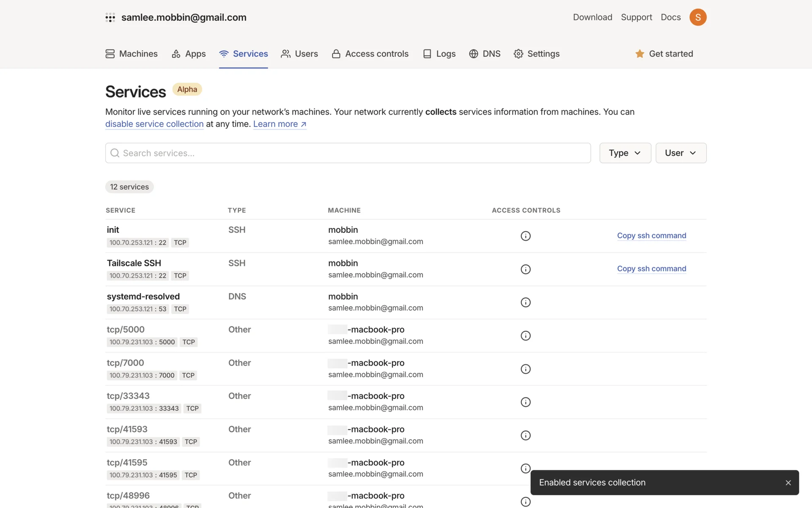This screenshot has width=812, height=508.
Task: Go to the DNS tab
Action: click(x=485, y=54)
